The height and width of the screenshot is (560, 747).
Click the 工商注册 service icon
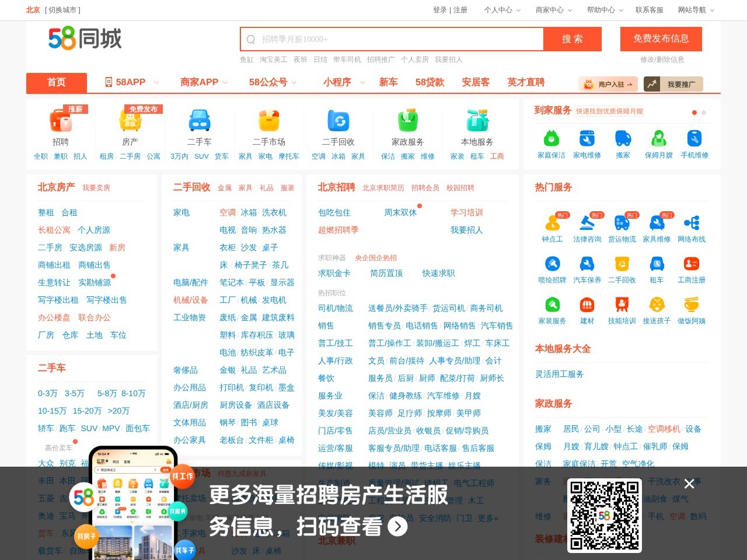(691, 264)
